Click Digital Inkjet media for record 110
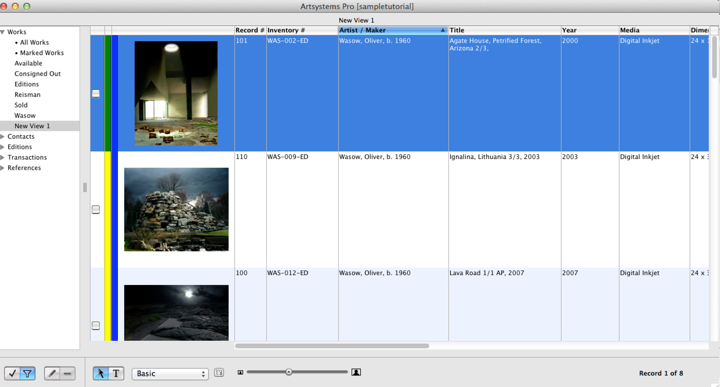This screenshot has height=387, width=720. pos(640,157)
